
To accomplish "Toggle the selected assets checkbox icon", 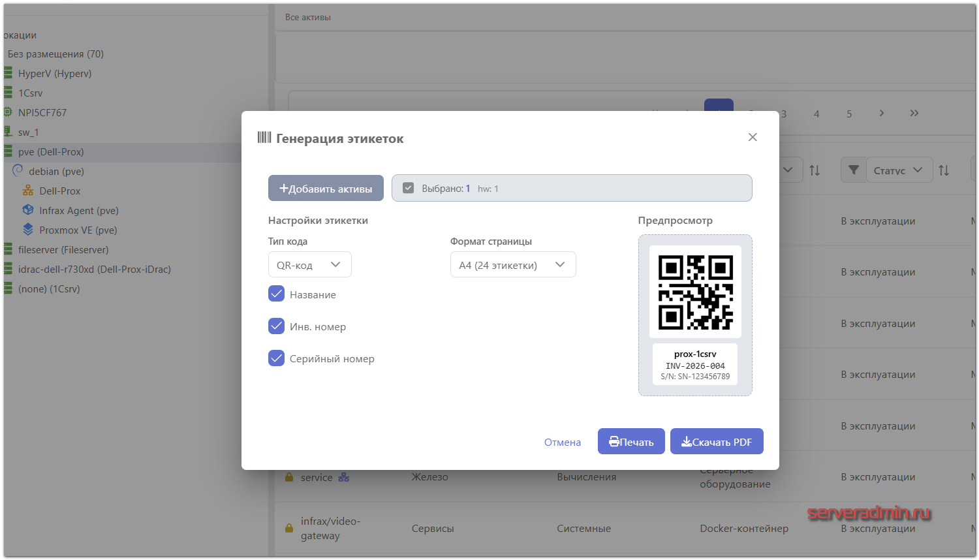I will click(409, 189).
